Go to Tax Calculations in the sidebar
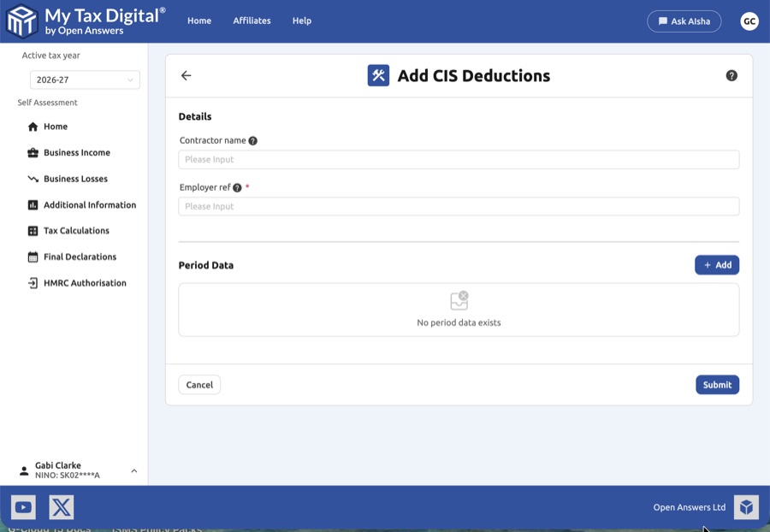770x532 pixels. [76, 231]
